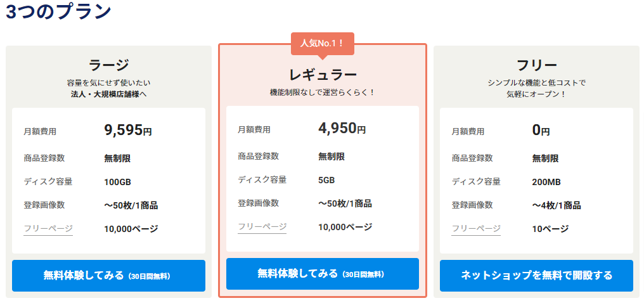Click the 200MB disk capacity value

tap(546, 182)
